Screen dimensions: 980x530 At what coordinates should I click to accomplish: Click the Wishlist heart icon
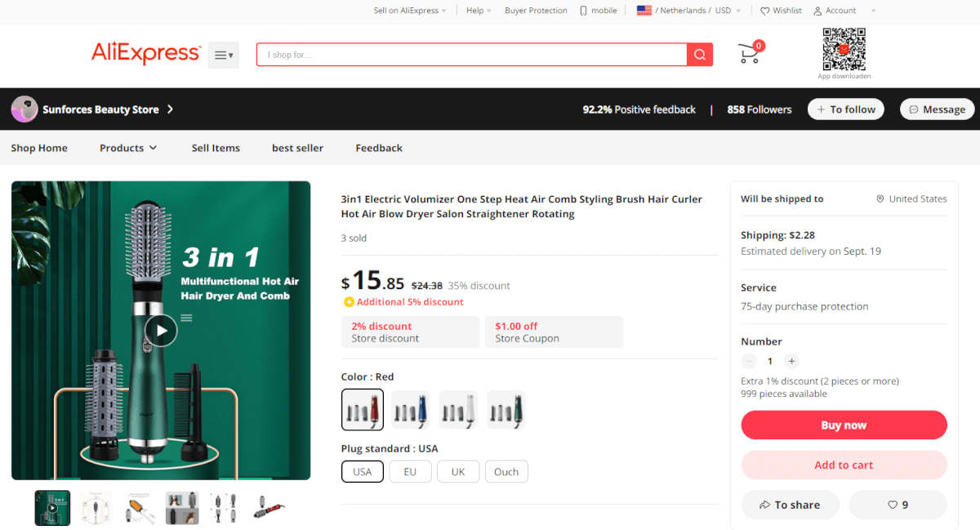[764, 11]
